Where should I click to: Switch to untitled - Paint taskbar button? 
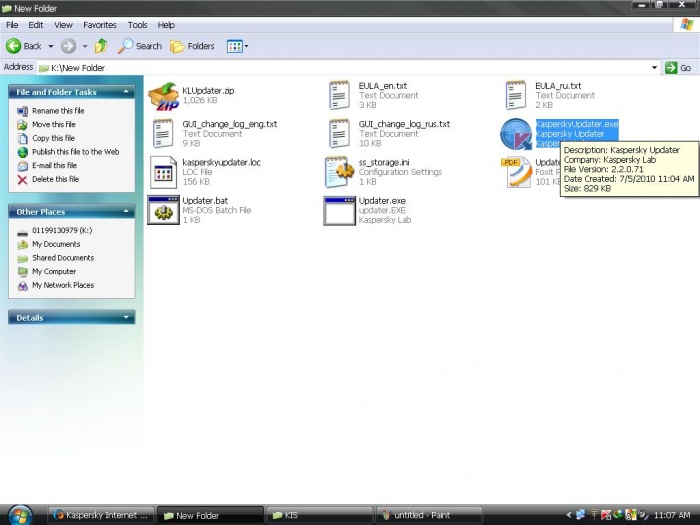429,515
